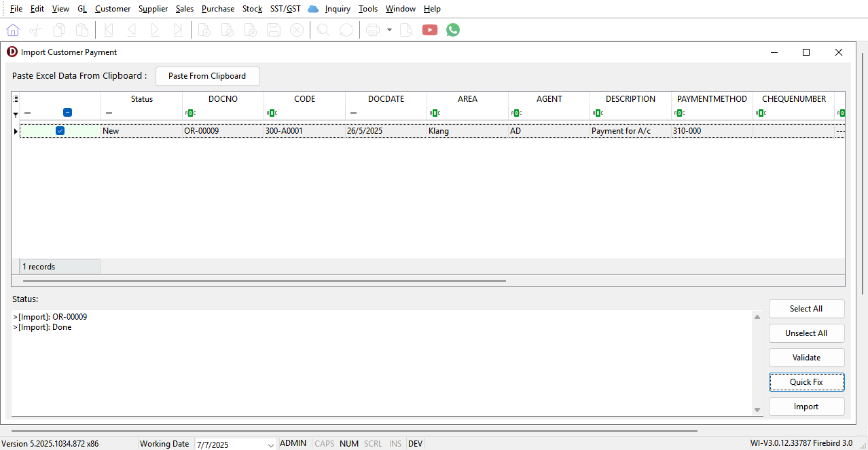This screenshot has width=868, height=450.
Task: Open the Working Date dropdown
Action: (x=271, y=445)
